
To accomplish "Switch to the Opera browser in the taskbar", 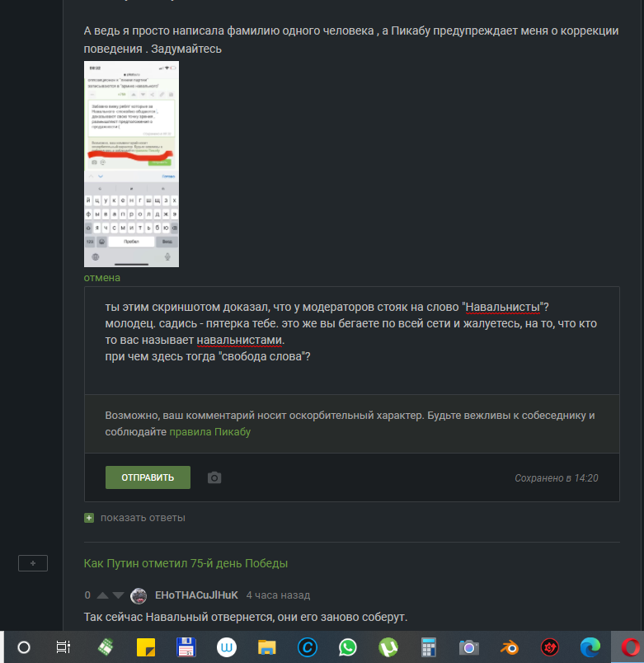I will [x=630, y=647].
